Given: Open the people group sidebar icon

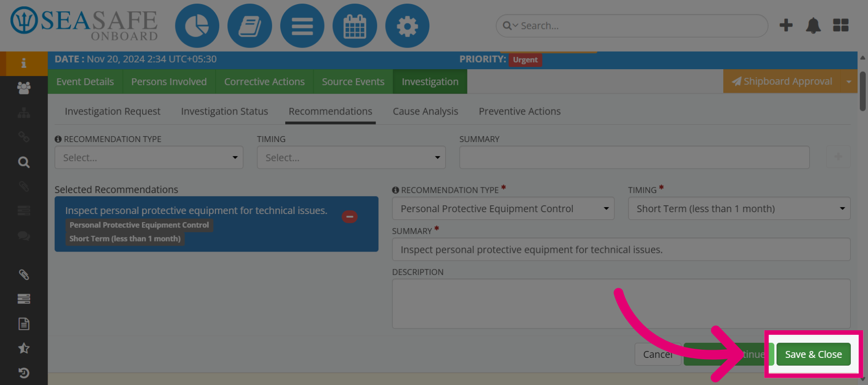Looking at the screenshot, I should [x=24, y=88].
